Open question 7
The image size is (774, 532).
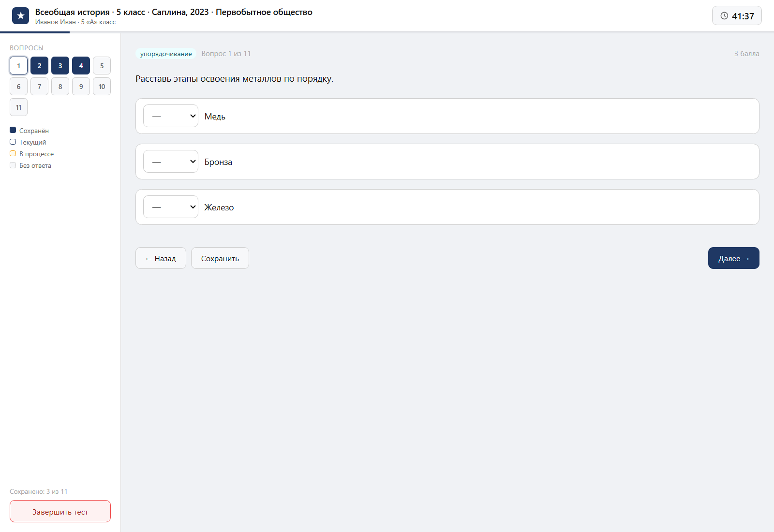point(39,87)
